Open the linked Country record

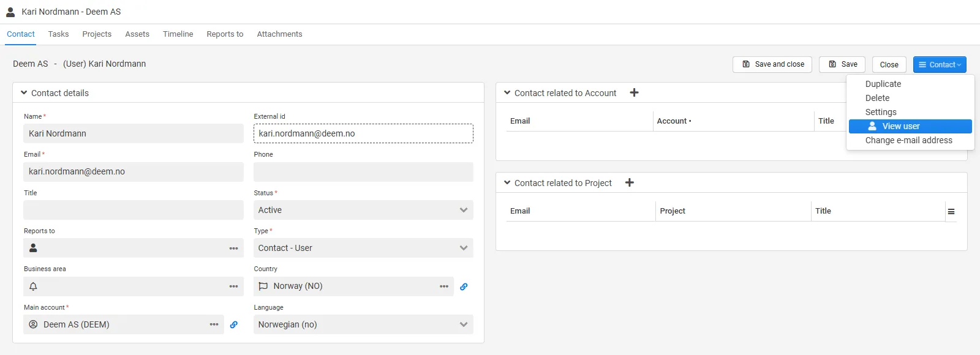pos(464,286)
